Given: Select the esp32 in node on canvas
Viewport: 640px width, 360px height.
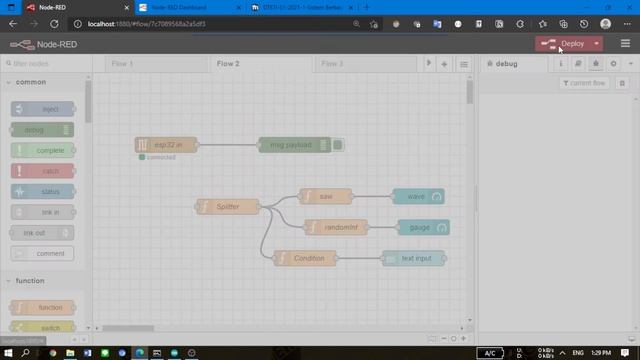Looking at the screenshot, I should click(166, 145).
